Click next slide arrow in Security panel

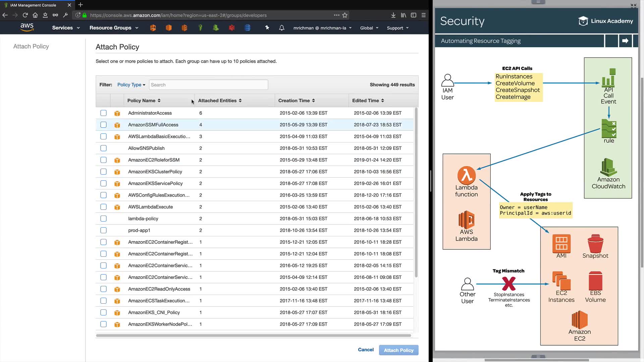[x=625, y=41]
